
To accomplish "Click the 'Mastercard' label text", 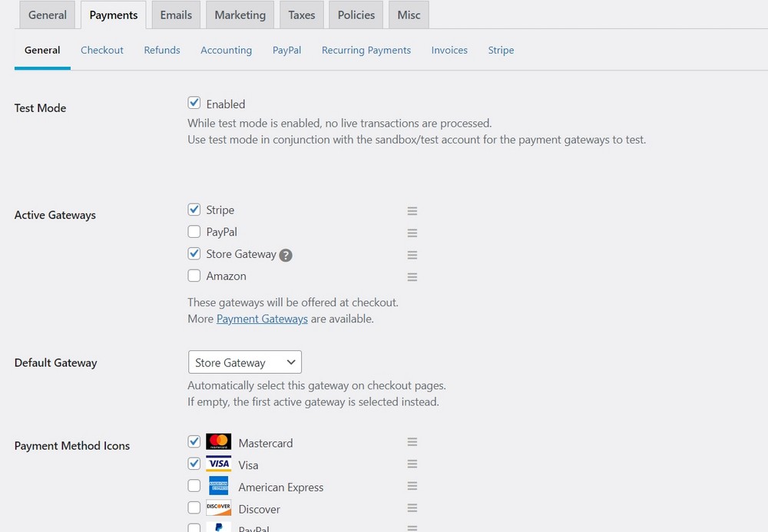I will [266, 443].
